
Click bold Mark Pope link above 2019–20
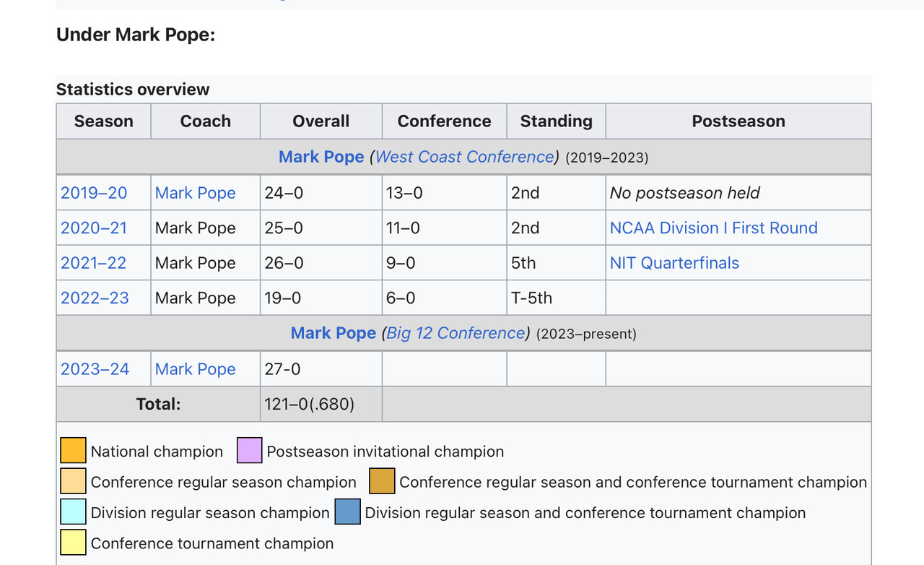pyautogui.click(x=321, y=157)
